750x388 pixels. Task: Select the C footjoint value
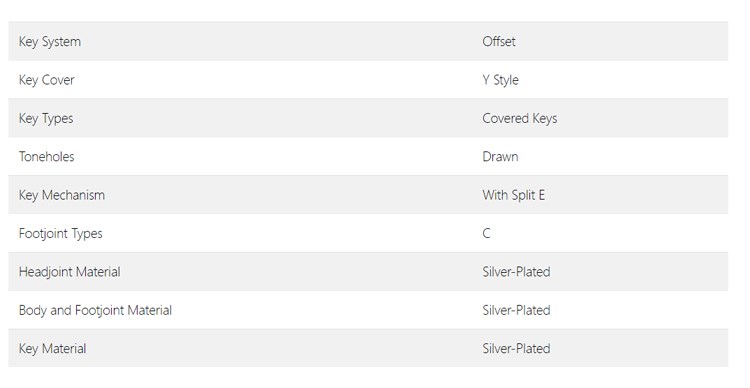pyautogui.click(x=486, y=233)
